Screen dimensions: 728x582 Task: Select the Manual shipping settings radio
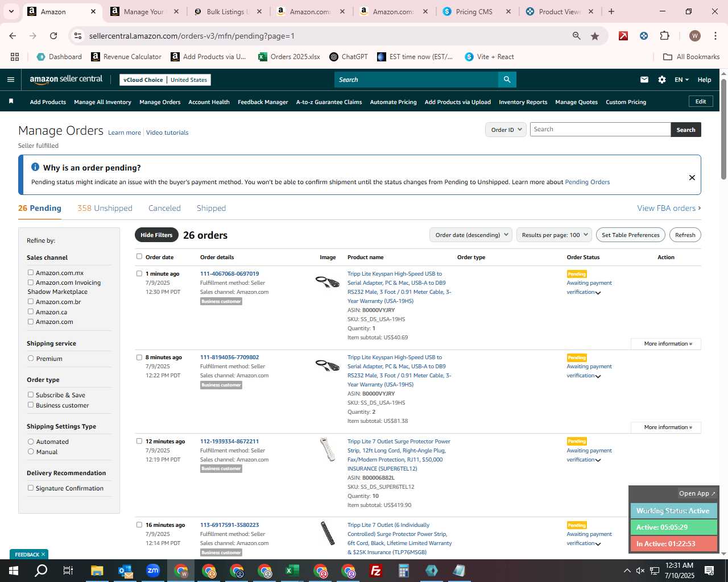tap(31, 451)
